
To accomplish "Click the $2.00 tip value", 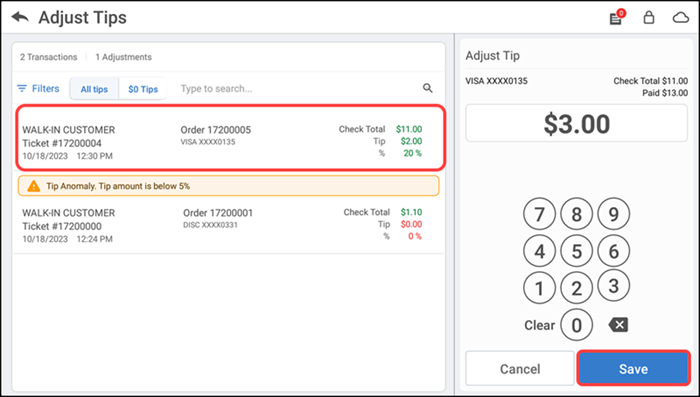I will point(411,141).
